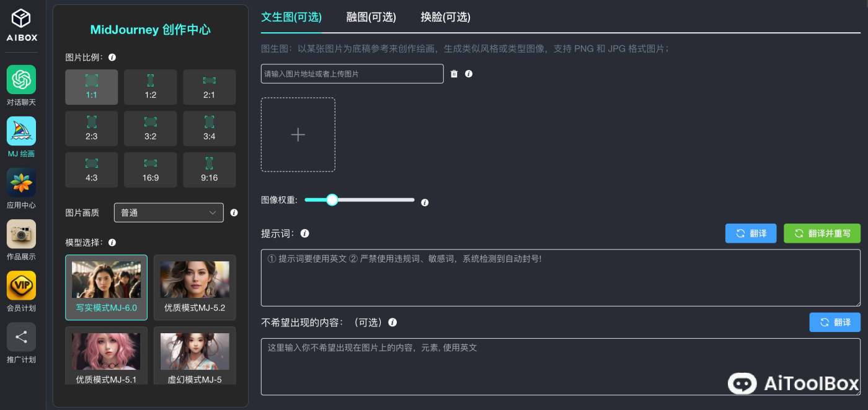The height and width of the screenshot is (410, 868).
Task: Open 推广计划 share in sidebar
Action: pos(22,342)
